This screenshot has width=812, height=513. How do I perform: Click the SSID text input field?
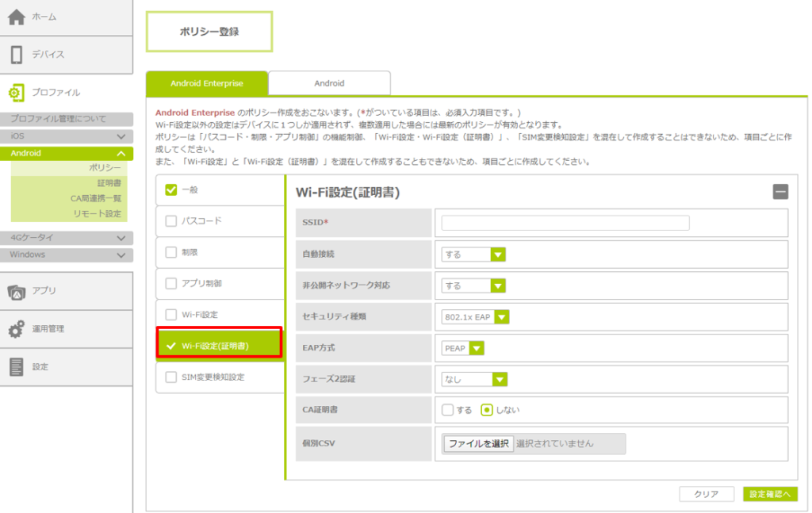(x=565, y=223)
